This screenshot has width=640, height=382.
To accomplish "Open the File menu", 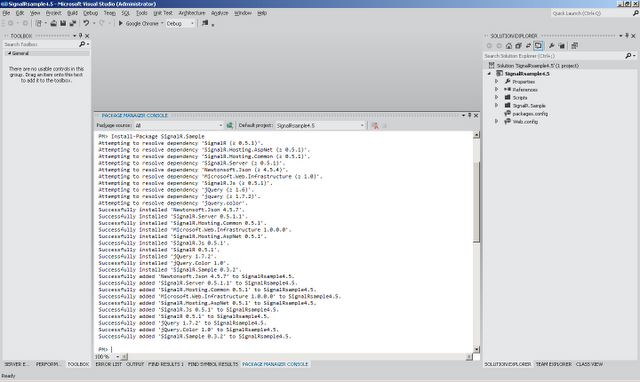I will [x=6, y=13].
